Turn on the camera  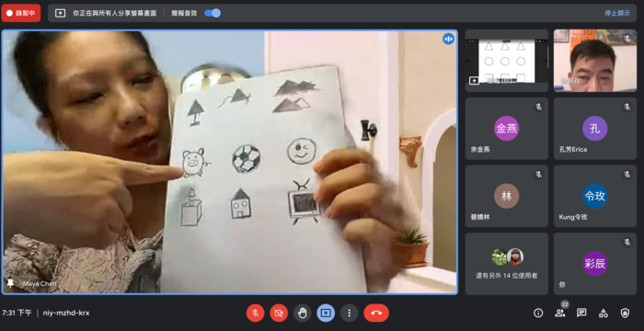coord(279,314)
